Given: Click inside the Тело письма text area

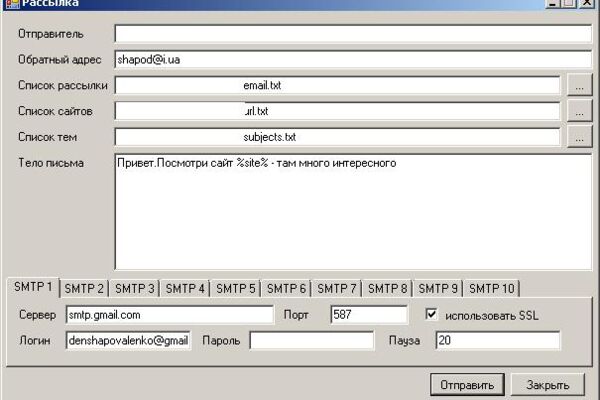Looking at the screenshot, I should 353,212.
